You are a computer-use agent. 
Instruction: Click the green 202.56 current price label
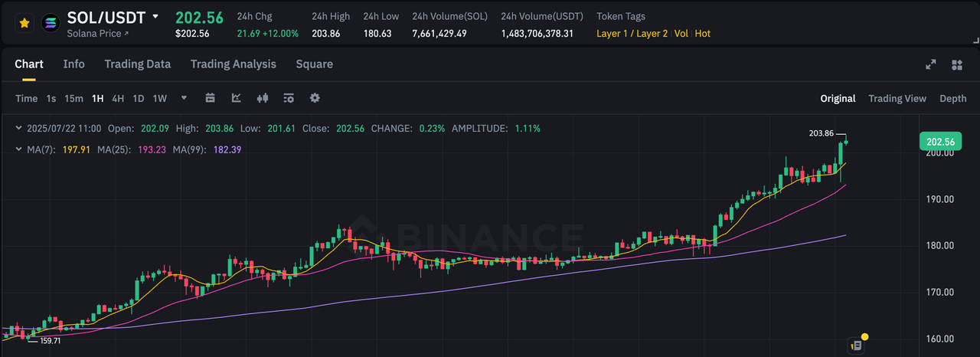[939, 142]
